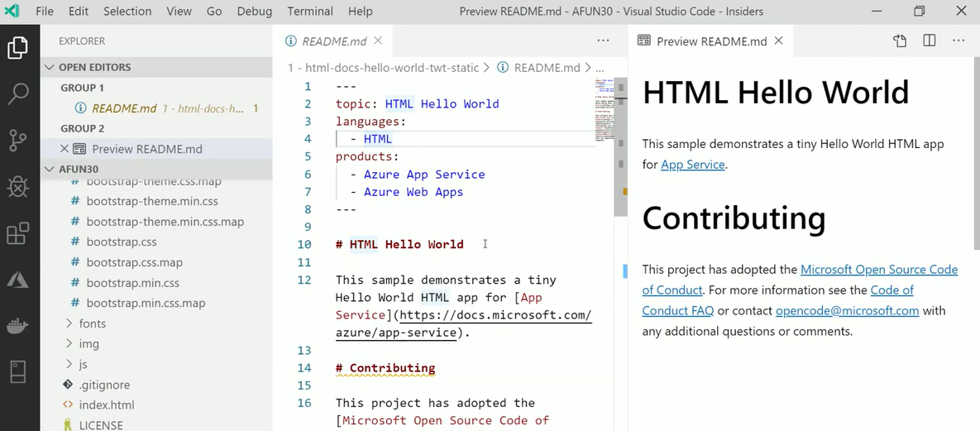Open the Edit menu

point(78,12)
